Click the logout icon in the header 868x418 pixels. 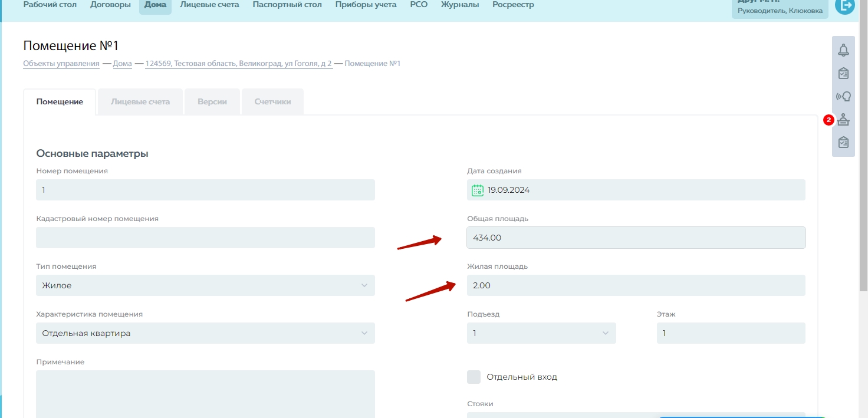844,6
